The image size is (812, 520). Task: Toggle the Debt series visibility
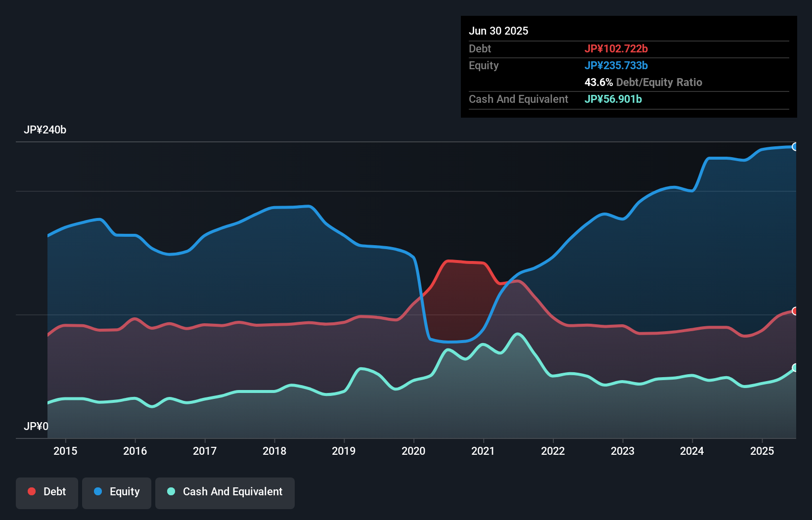coord(47,492)
